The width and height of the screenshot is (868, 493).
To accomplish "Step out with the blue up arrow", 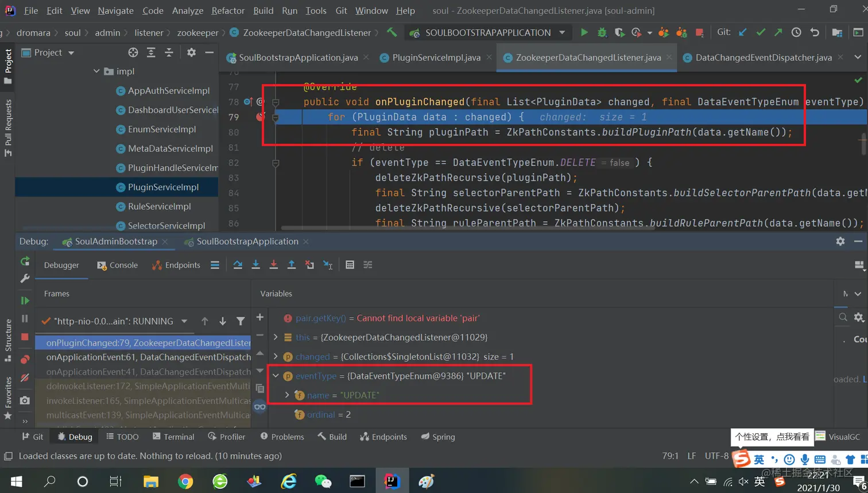I will click(292, 265).
